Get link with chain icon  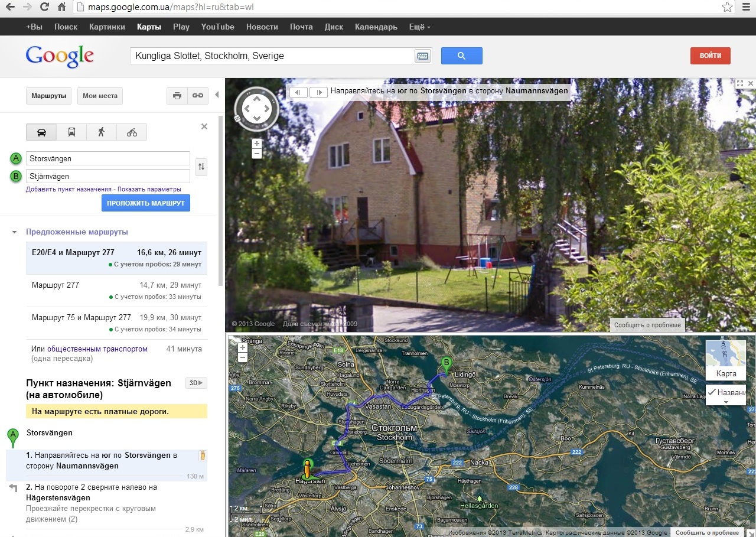tap(198, 96)
